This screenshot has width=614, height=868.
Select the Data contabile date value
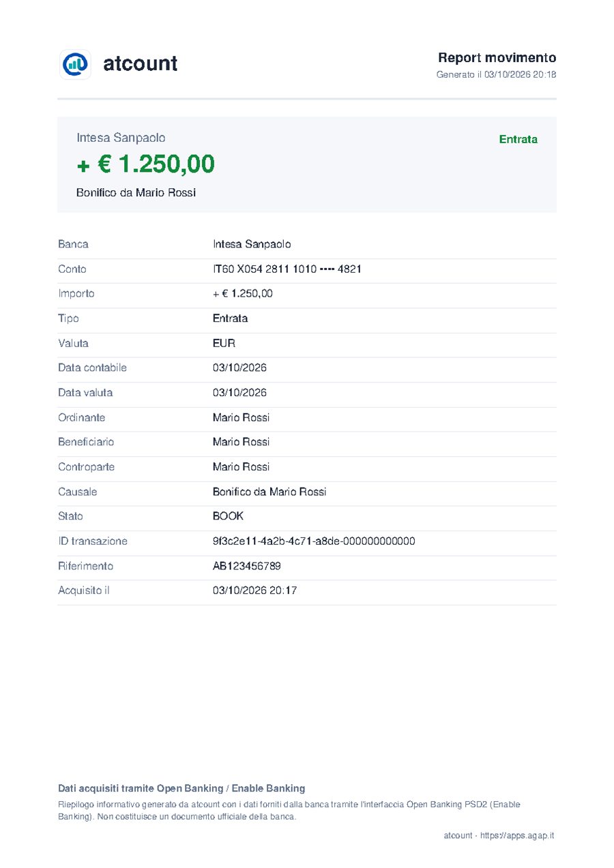click(x=239, y=368)
